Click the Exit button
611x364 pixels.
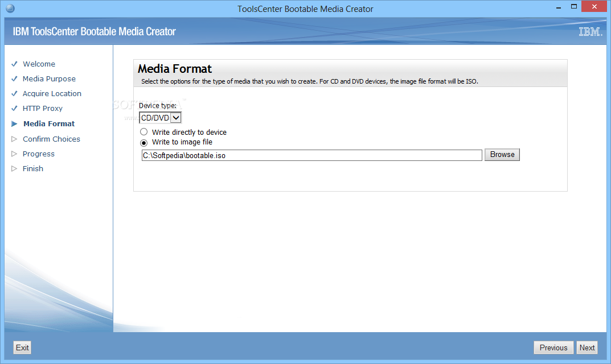[22, 348]
